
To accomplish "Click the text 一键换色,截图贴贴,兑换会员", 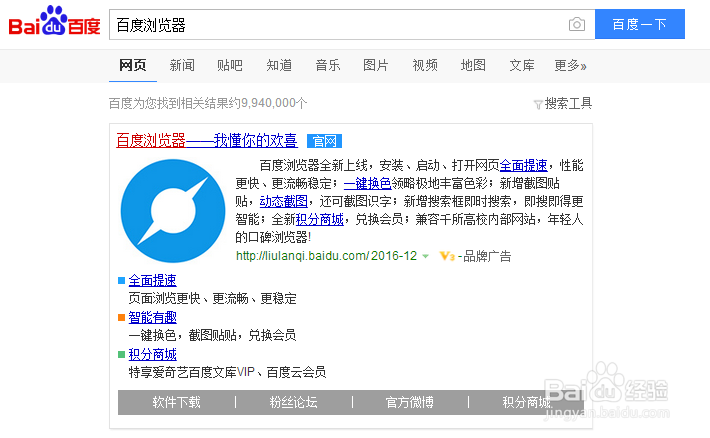I will coord(212,336).
